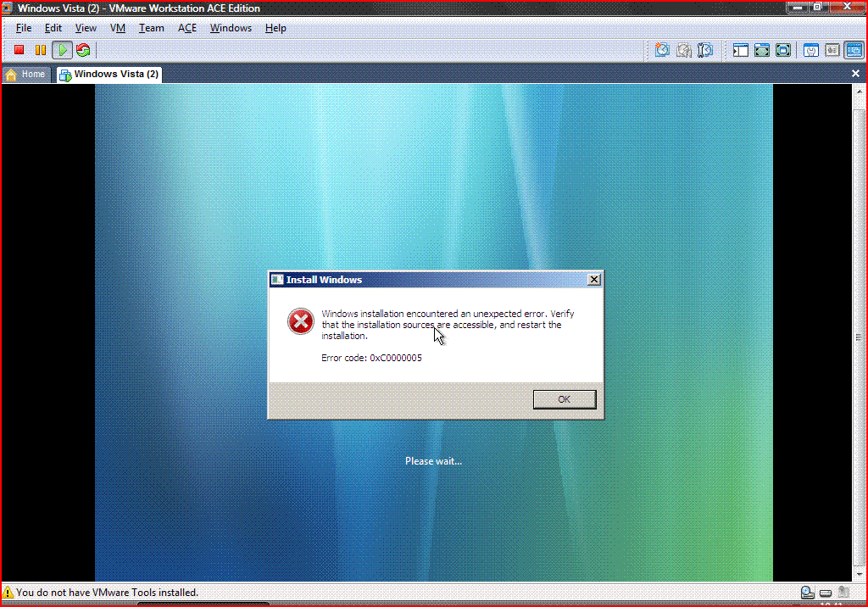Open the VM menu
This screenshot has width=868, height=607.
[x=117, y=28]
